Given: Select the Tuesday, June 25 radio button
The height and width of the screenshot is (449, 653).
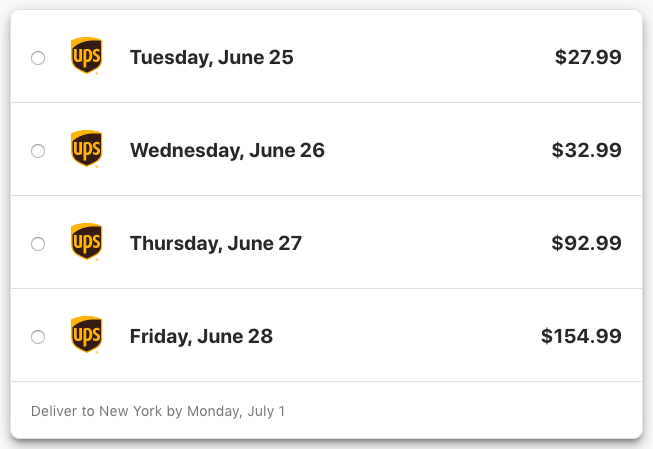Looking at the screenshot, I should coord(38,58).
